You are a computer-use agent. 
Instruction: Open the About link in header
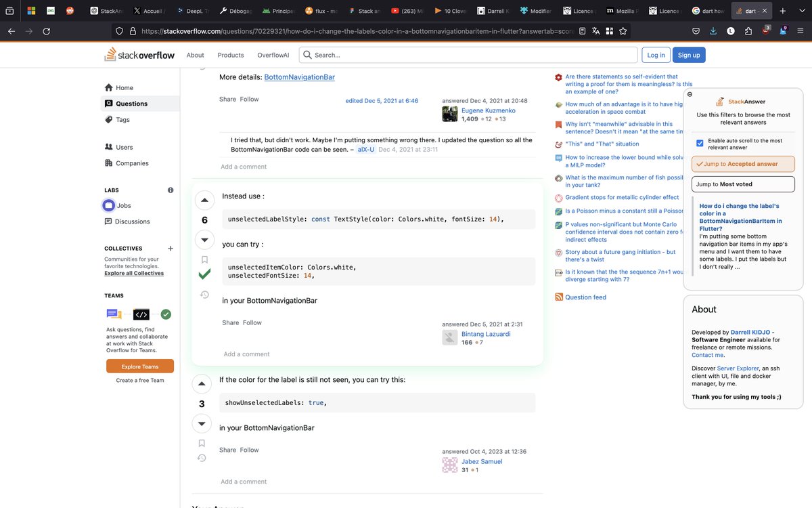(196, 55)
